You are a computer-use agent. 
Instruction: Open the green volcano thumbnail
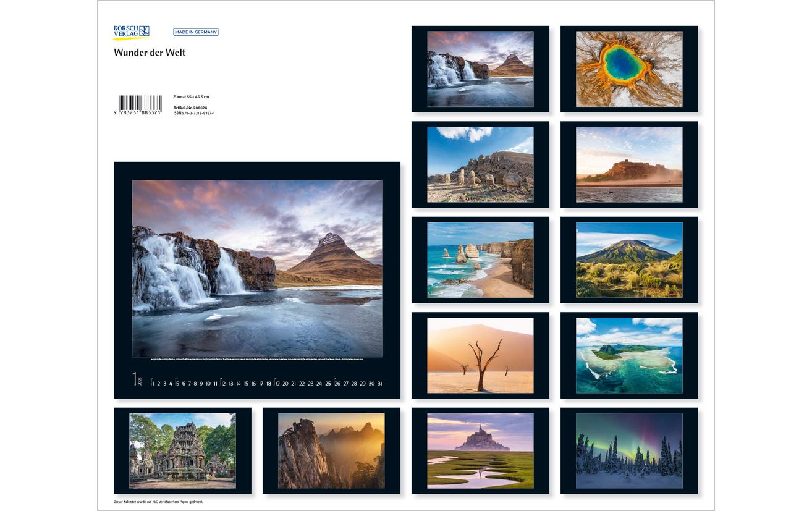(629, 260)
